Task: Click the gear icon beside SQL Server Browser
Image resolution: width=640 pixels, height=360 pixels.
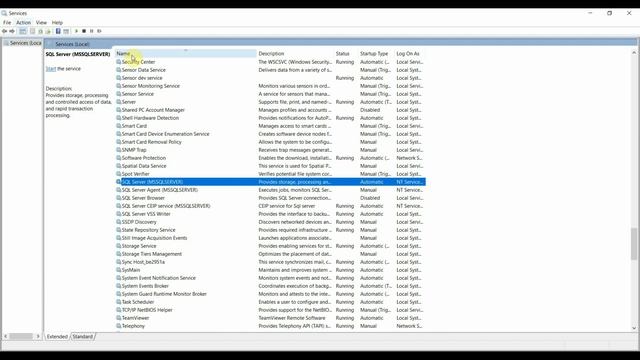Action: [x=119, y=198]
